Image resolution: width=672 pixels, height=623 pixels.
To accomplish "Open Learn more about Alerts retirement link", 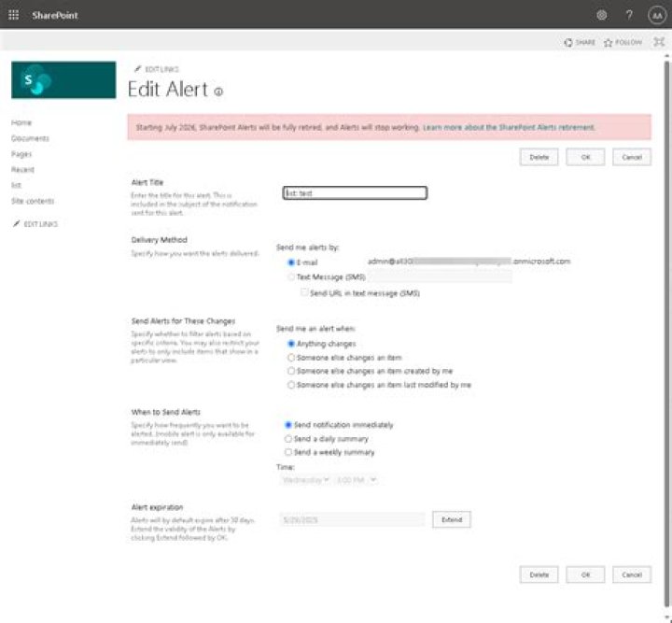I will (x=509, y=127).
